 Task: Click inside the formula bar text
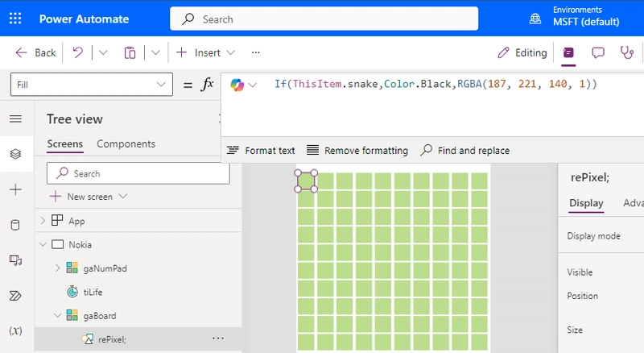pos(436,84)
